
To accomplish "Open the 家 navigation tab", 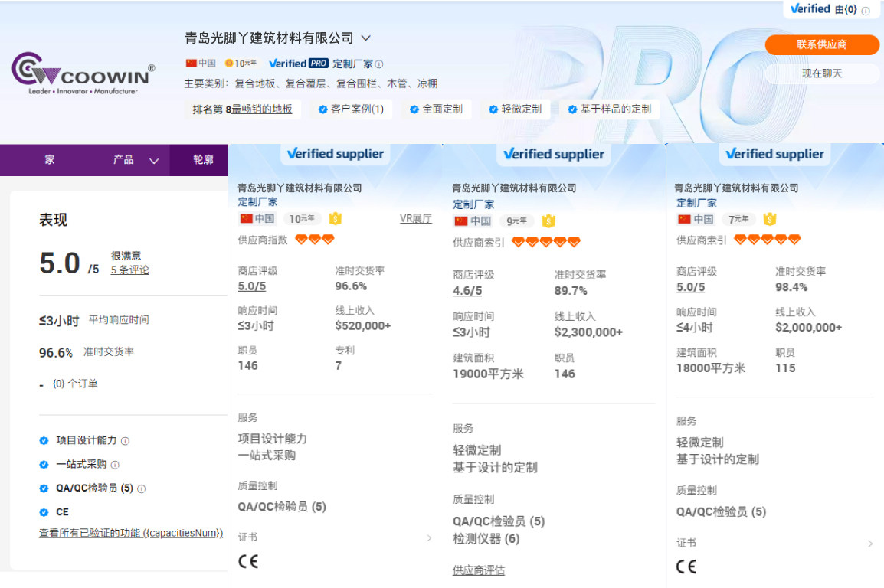I will pyautogui.click(x=50, y=159).
